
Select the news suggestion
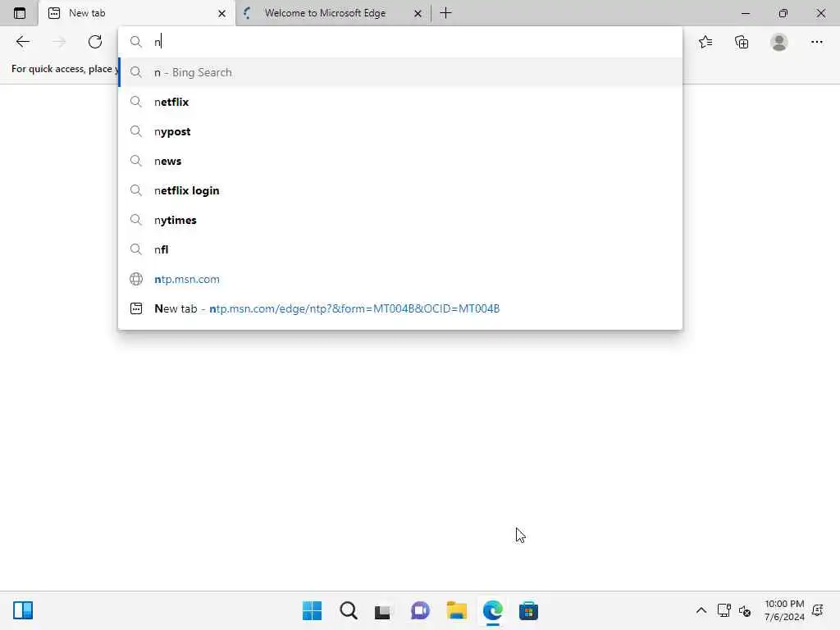[400, 161]
